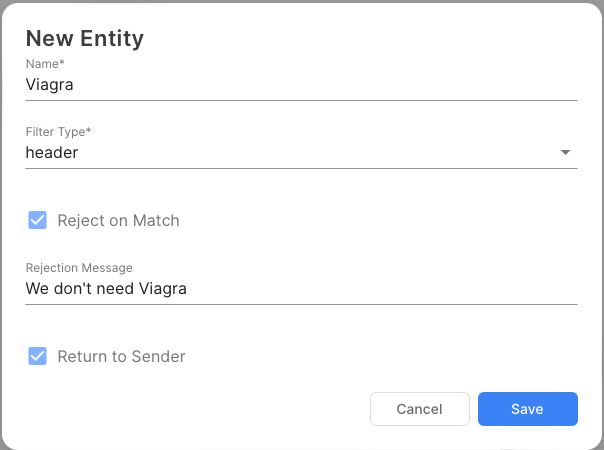Save the new entity
This screenshot has height=450, width=604.
[527, 409]
